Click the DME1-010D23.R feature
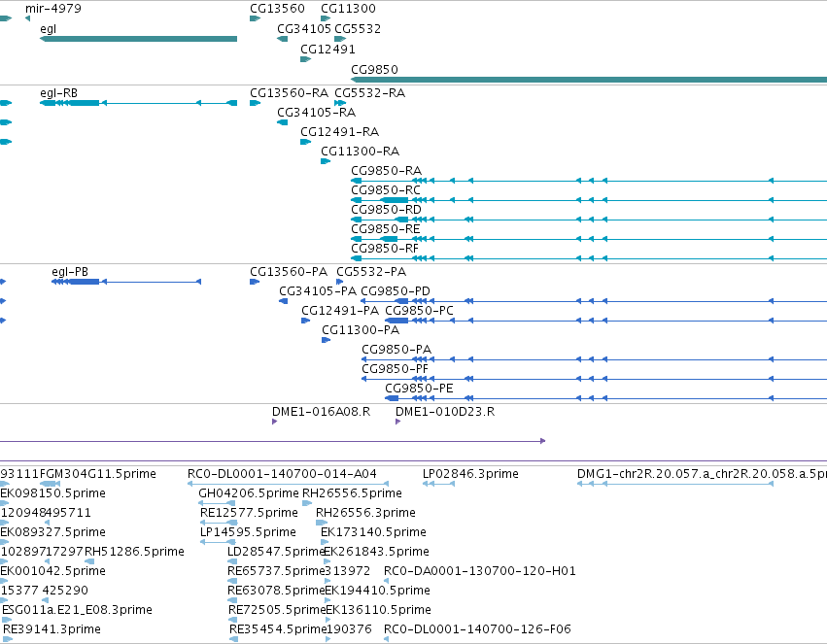Viewport: 827px width, 644px height. click(397, 422)
